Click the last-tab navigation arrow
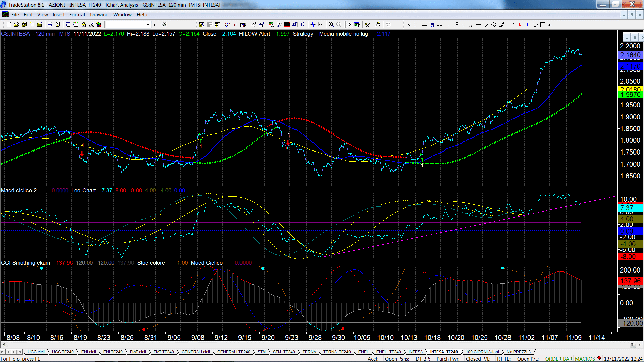The width and height of the screenshot is (644, 362). tap(20, 352)
